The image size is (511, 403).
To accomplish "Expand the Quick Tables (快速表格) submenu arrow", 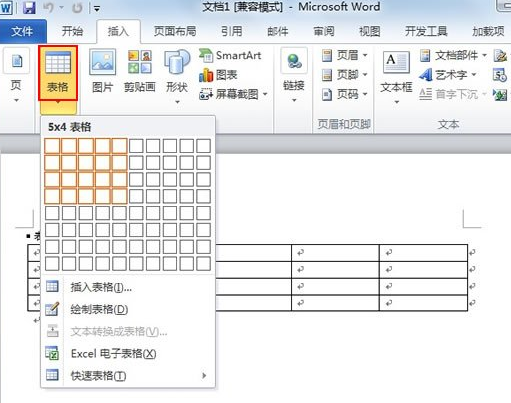I will click(x=204, y=375).
